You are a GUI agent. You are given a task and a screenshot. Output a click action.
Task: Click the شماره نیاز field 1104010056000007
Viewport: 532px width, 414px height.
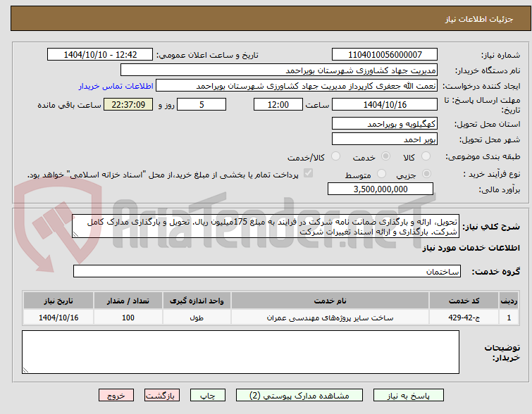tap(385, 55)
